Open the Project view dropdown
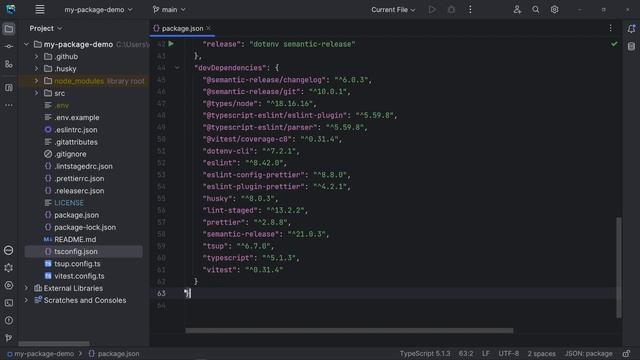The image size is (640, 360). (46, 28)
